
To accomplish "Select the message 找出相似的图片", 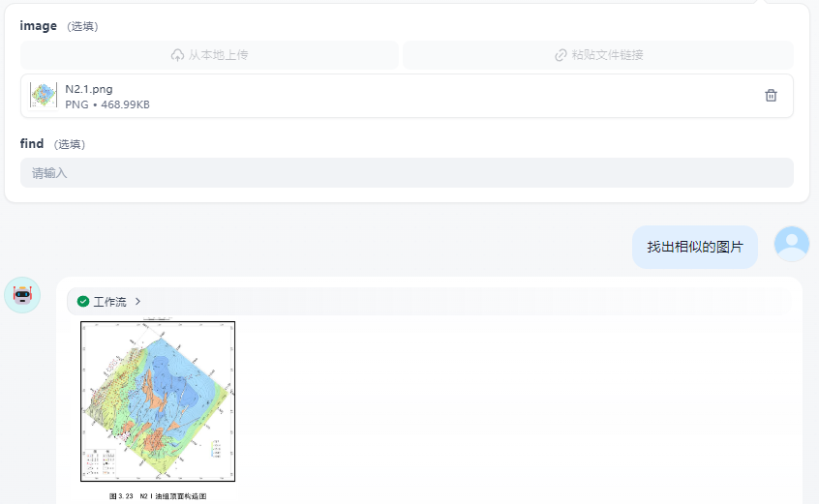I will pos(695,247).
